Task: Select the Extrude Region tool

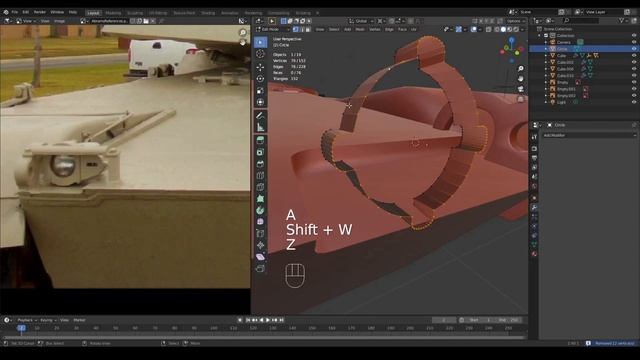Action: pos(260,140)
